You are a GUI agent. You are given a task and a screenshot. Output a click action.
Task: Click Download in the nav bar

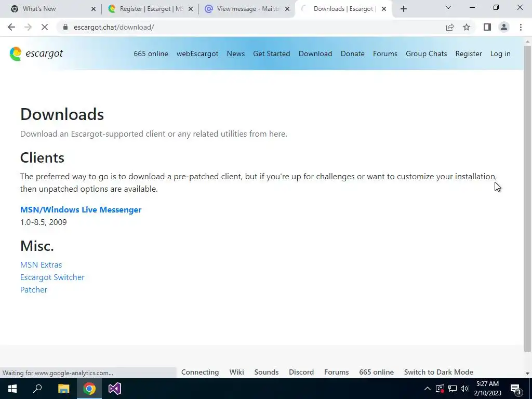pos(315,54)
